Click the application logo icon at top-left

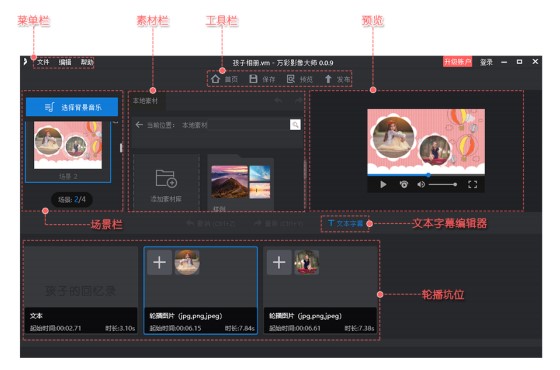click(x=25, y=62)
